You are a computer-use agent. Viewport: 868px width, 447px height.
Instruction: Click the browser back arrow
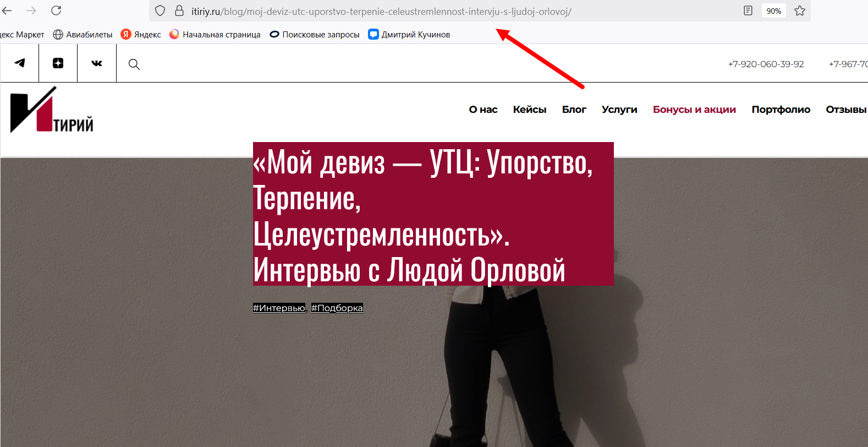click(7, 10)
